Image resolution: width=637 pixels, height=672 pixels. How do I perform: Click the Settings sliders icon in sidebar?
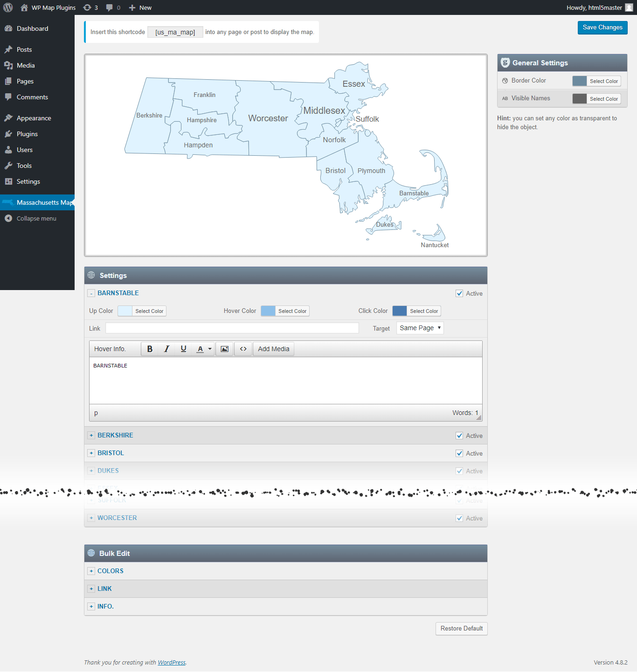coord(8,181)
